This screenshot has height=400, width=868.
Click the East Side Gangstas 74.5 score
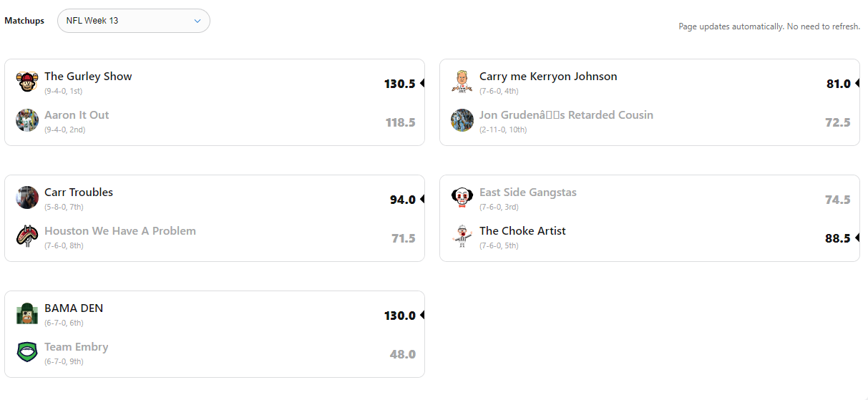837,200
